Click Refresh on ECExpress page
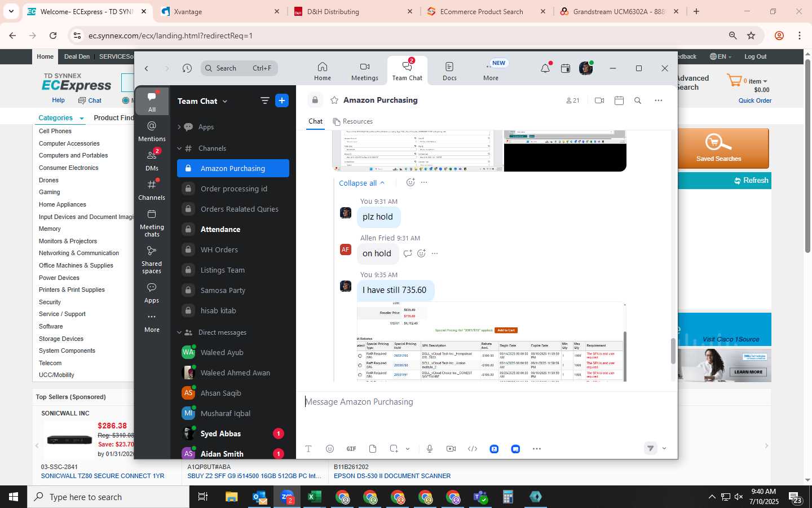Viewport: 812px width, 508px height. tap(751, 181)
